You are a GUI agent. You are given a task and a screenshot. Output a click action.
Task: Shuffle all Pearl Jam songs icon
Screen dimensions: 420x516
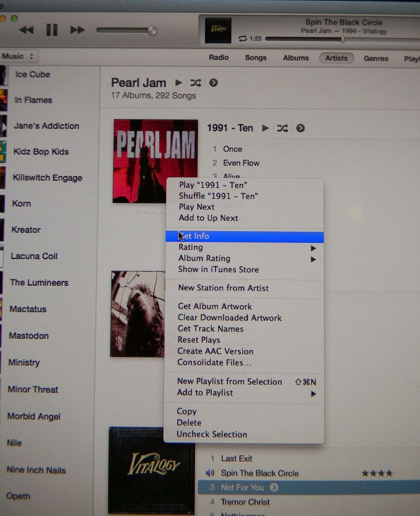(196, 83)
